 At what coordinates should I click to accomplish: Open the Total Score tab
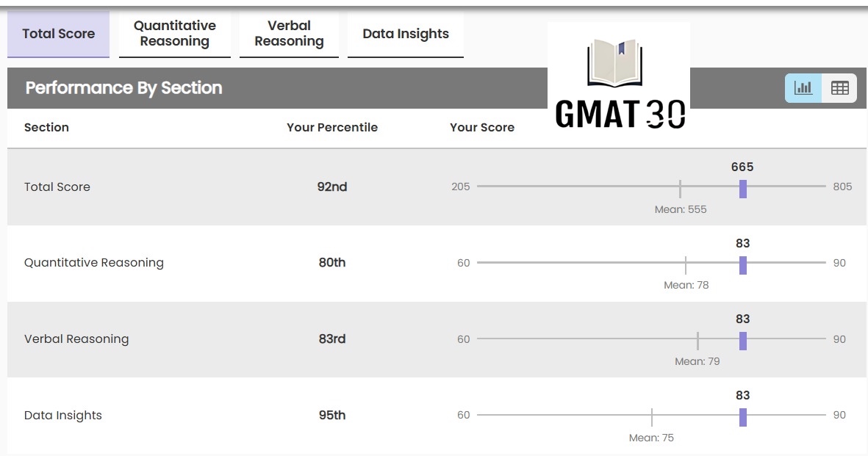point(59,34)
